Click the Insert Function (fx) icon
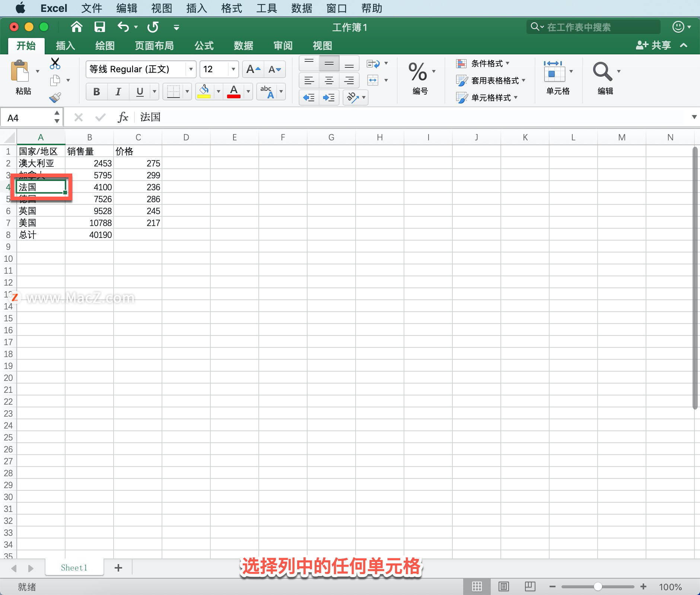This screenshot has height=595, width=700. tap(123, 117)
